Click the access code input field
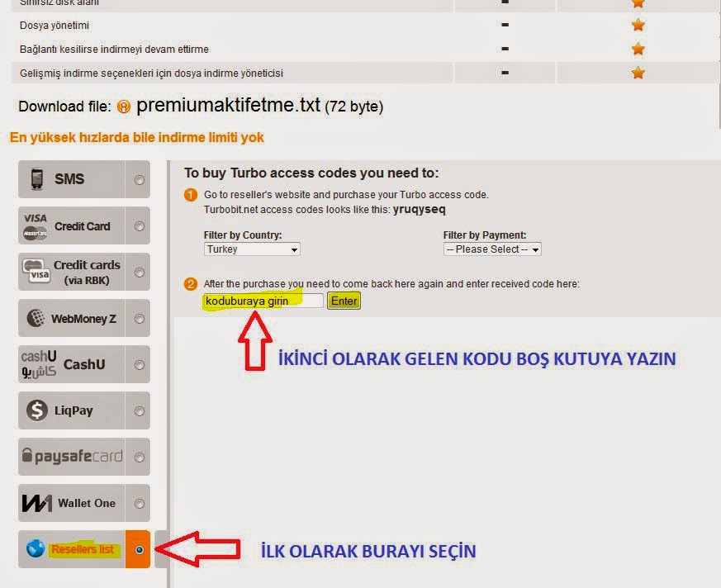 (x=263, y=301)
